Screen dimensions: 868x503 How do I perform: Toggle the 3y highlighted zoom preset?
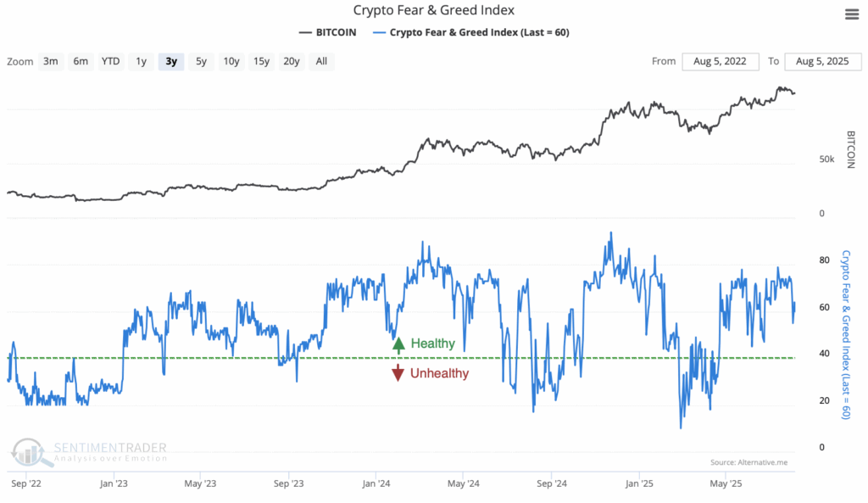tap(170, 61)
